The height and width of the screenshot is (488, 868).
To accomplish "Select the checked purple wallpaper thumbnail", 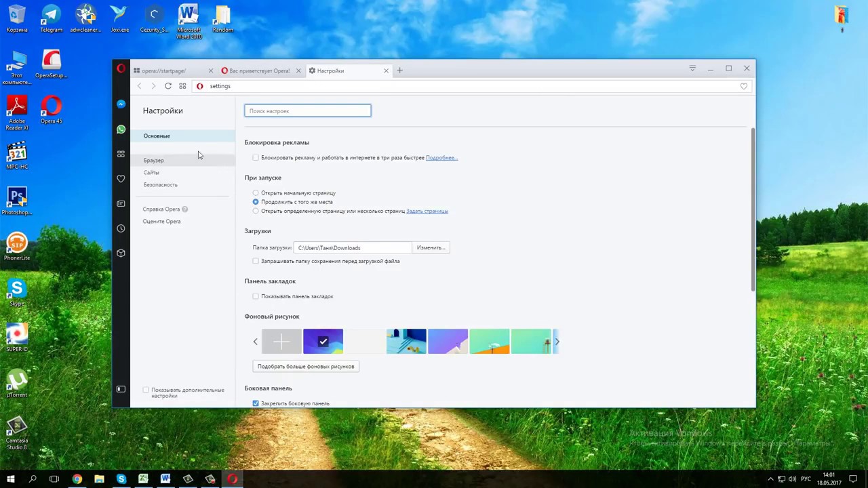I will point(323,342).
